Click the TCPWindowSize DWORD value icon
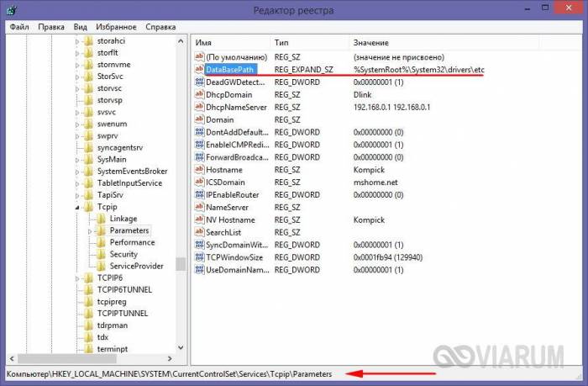 199,256
